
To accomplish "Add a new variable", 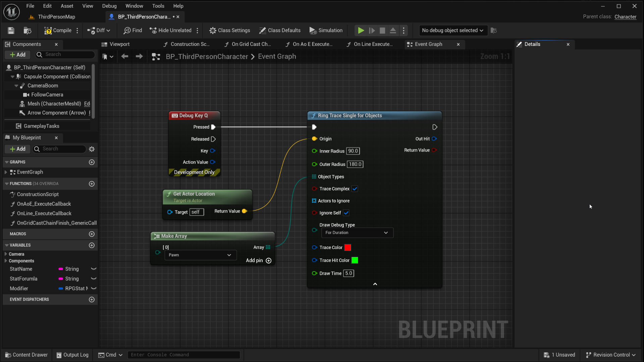I will (92, 245).
